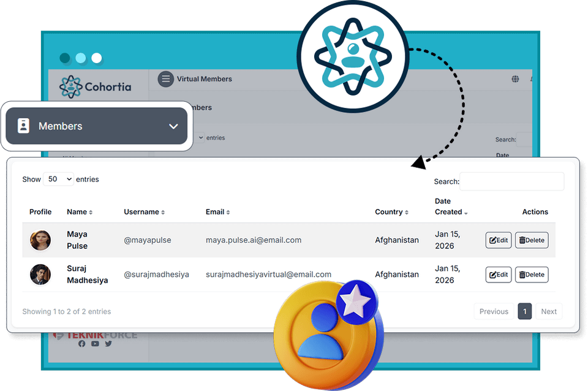Sort table by Date Created column

[x=451, y=207]
